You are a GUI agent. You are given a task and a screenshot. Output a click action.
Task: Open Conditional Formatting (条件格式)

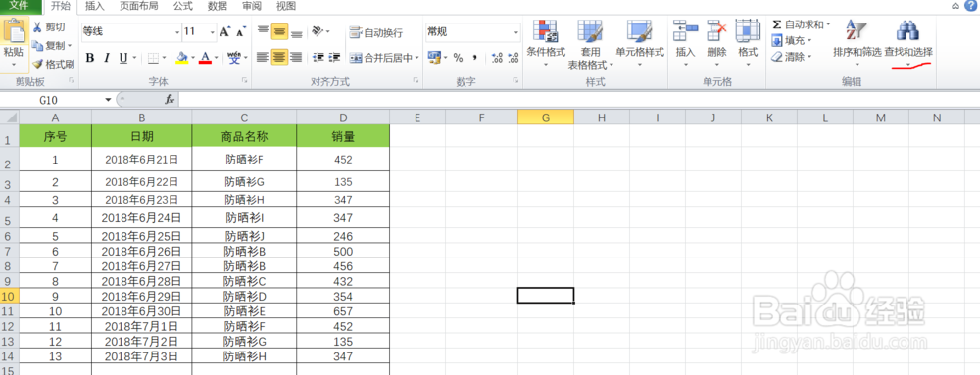(x=546, y=44)
